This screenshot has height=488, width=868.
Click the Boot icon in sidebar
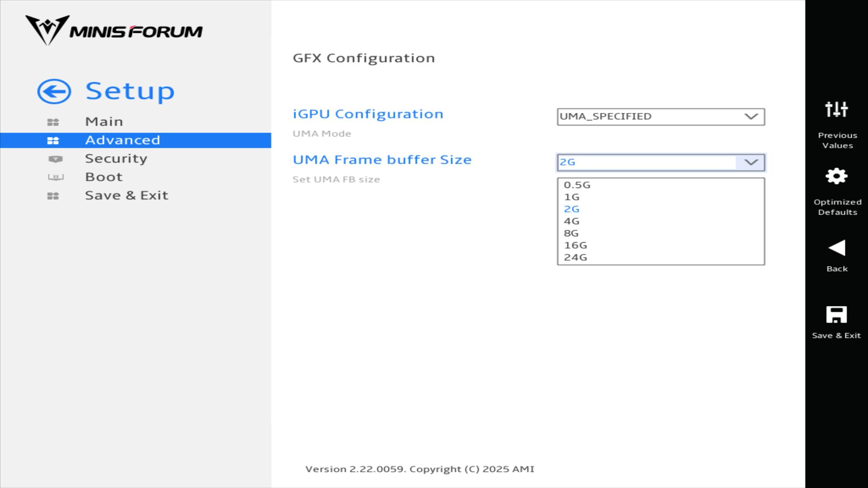56,177
